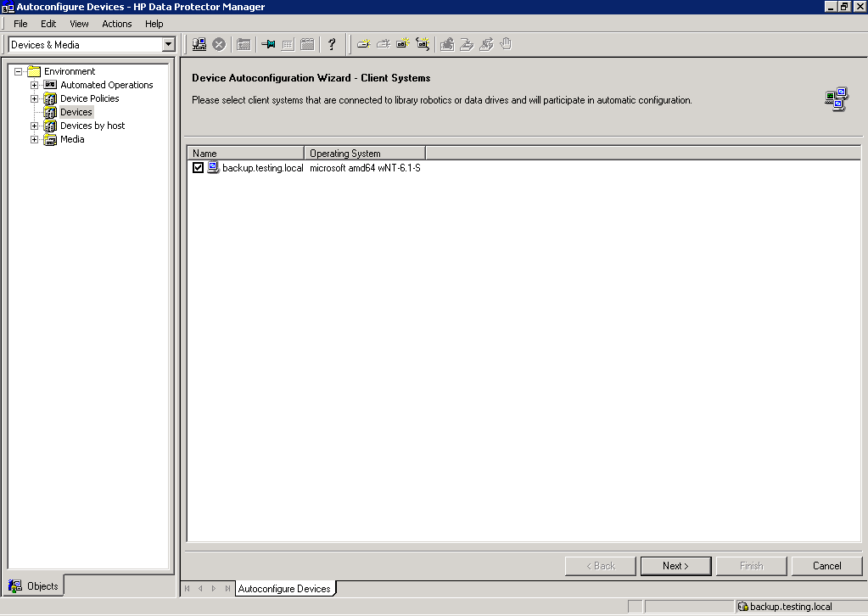
Task: Sort list by Operating System column header
Action: (364, 154)
